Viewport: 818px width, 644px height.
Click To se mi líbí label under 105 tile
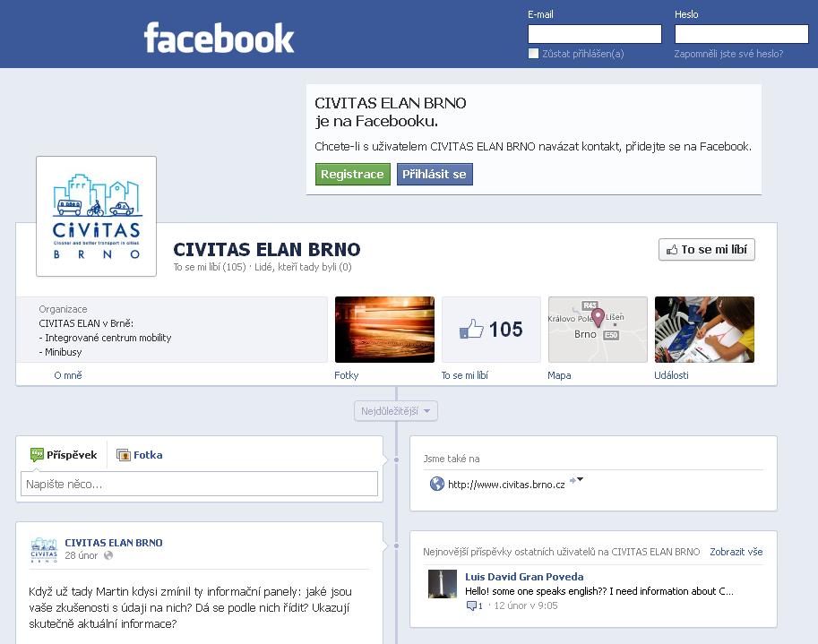coord(465,375)
